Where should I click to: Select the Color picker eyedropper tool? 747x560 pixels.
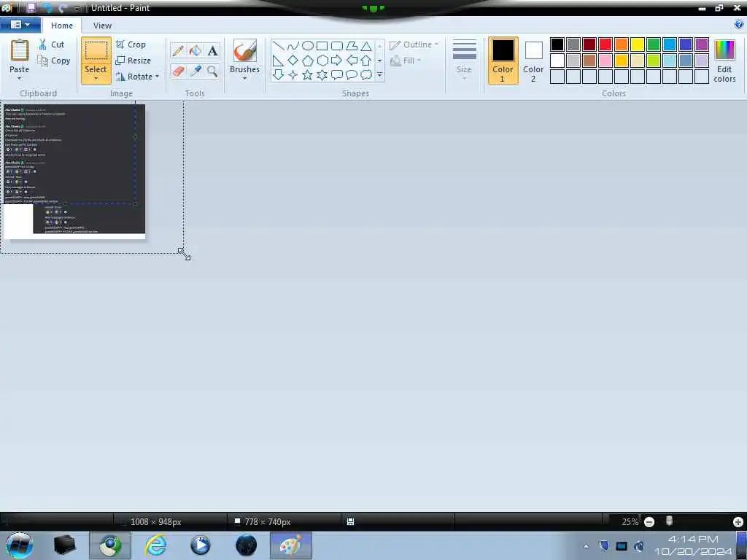tap(196, 71)
